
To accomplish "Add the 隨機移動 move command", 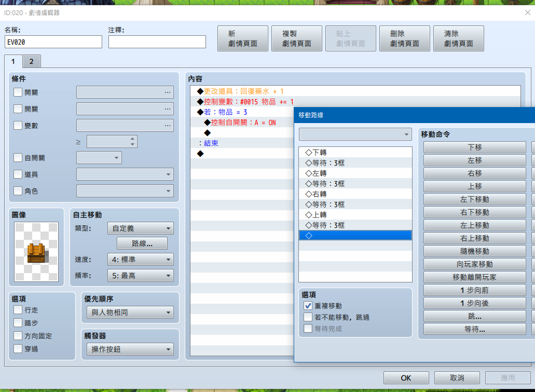I will [x=475, y=251].
